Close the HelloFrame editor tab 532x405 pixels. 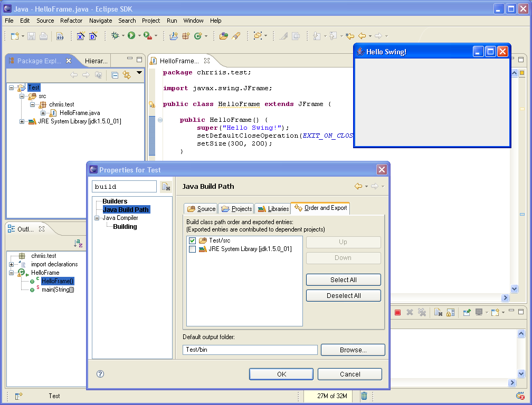coord(207,61)
